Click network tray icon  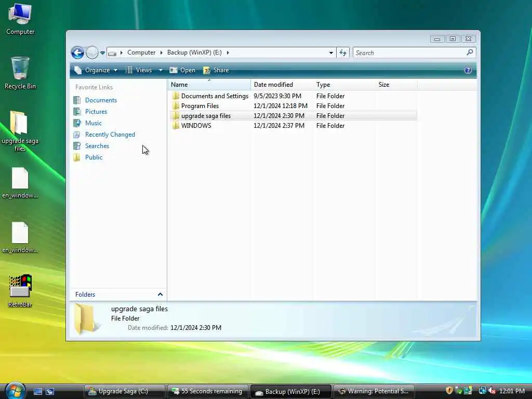(x=482, y=391)
